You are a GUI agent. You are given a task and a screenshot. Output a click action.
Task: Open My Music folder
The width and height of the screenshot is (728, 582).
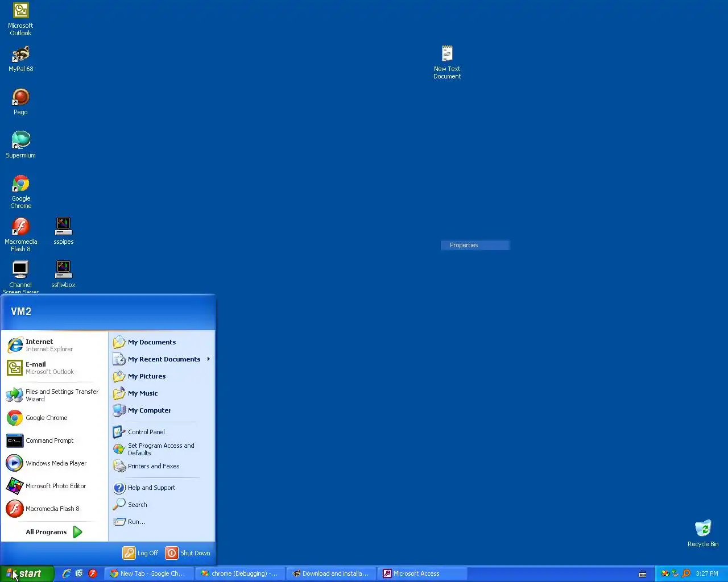(162, 393)
